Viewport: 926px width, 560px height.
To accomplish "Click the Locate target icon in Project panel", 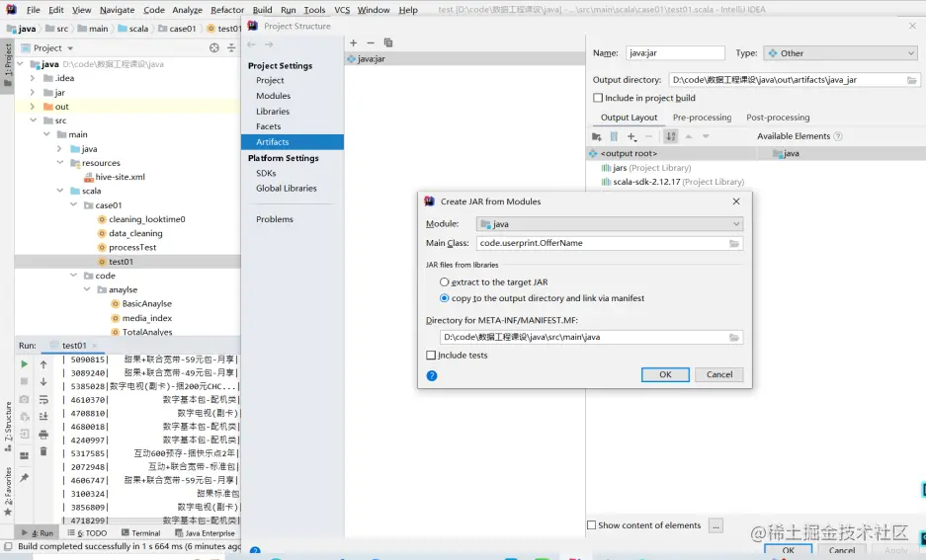I will 214,47.
